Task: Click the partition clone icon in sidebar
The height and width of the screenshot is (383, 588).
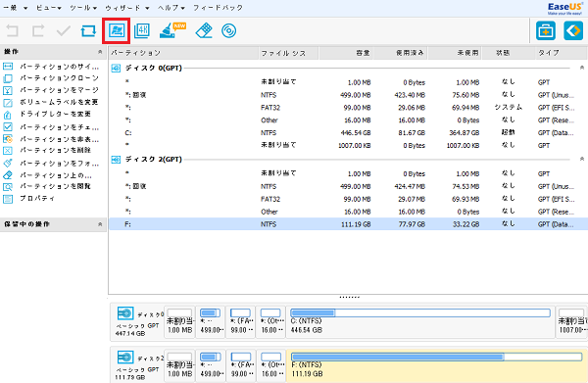Action: [x=8, y=78]
